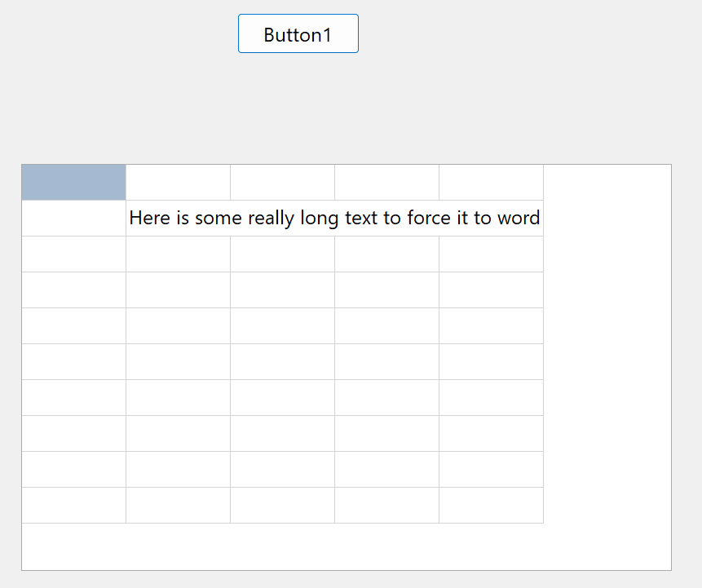The width and height of the screenshot is (702, 588).
Task: Select first-row cell in the fifth column
Action: (491, 182)
